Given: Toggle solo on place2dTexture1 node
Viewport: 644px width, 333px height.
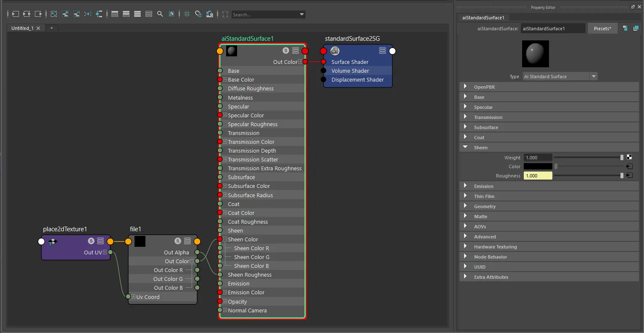Looking at the screenshot, I should [91, 241].
